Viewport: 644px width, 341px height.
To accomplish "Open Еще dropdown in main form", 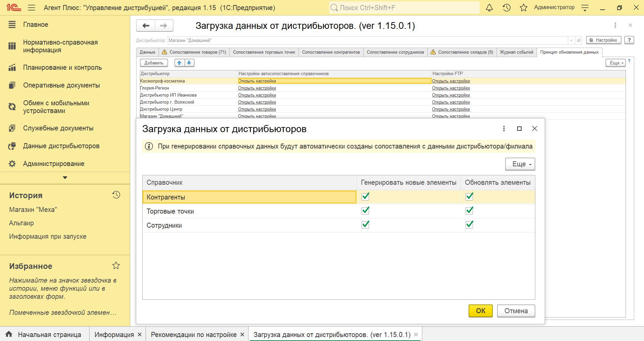I will point(615,63).
